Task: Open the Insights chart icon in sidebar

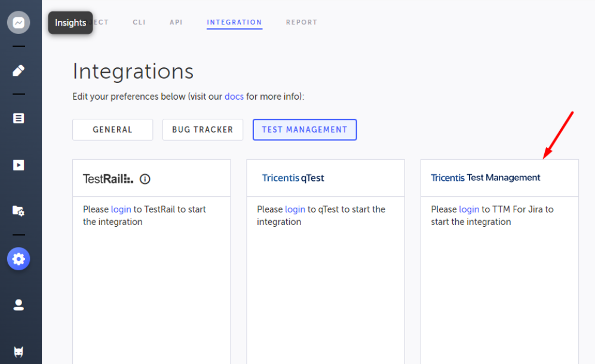Action: coord(19,22)
